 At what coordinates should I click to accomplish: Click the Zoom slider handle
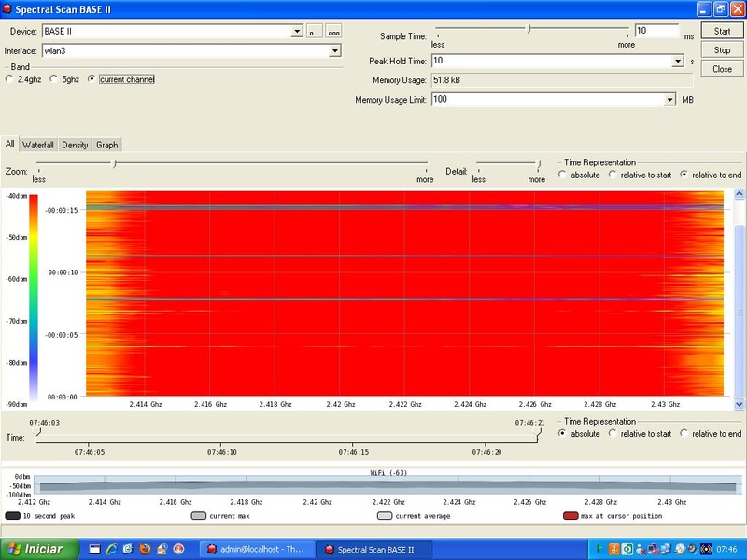point(114,164)
